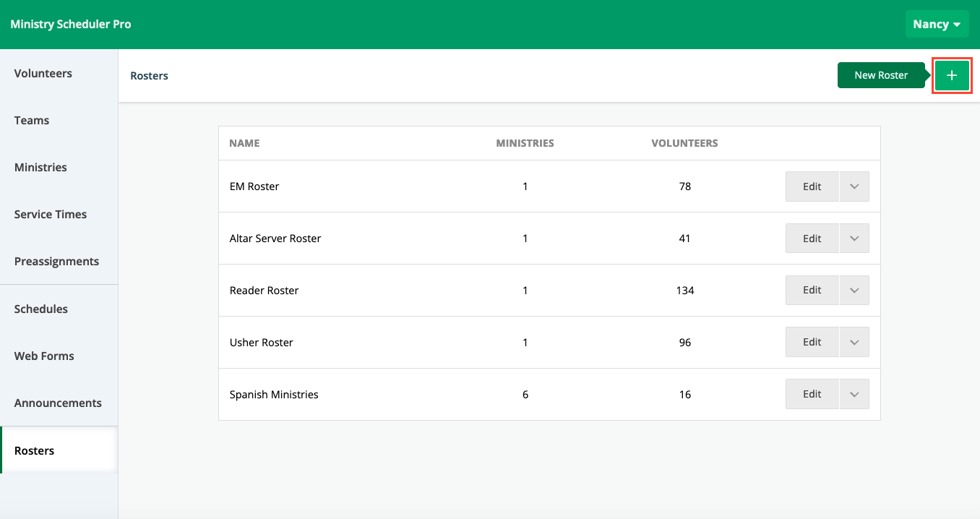
Task: Open the Reader Roster dropdown chevron
Action: coord(854,291)
